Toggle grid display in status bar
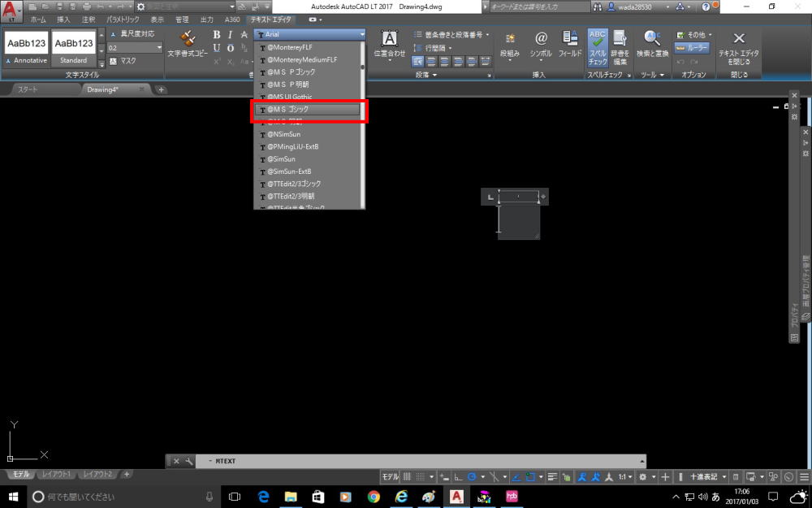 point(407,477)
